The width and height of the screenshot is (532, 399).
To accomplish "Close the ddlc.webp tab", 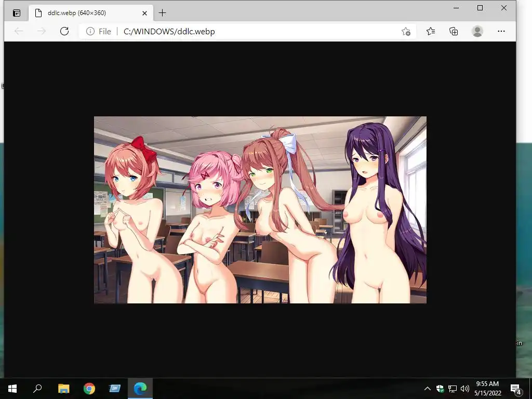I will click(144, 13).
